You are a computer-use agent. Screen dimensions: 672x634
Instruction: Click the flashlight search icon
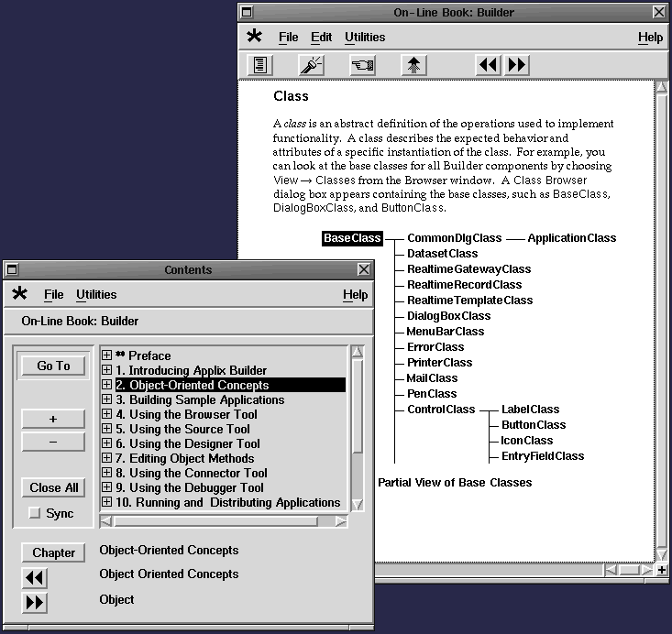312,65
